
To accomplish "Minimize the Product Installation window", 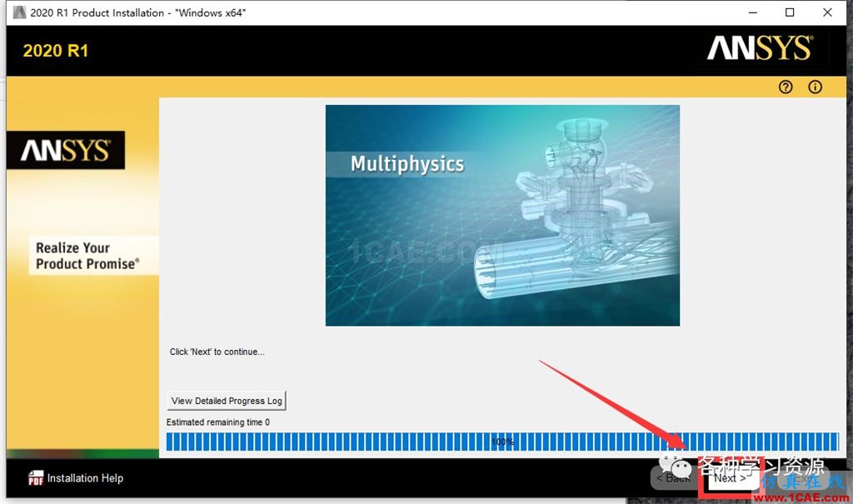I will 753,12.
